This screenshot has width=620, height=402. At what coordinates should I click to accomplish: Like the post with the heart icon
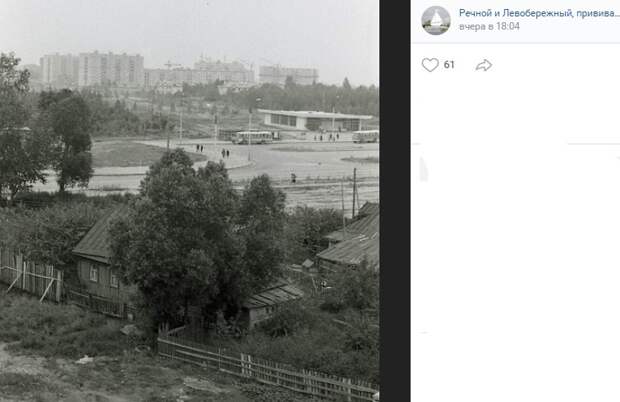[x=430, y=65]
